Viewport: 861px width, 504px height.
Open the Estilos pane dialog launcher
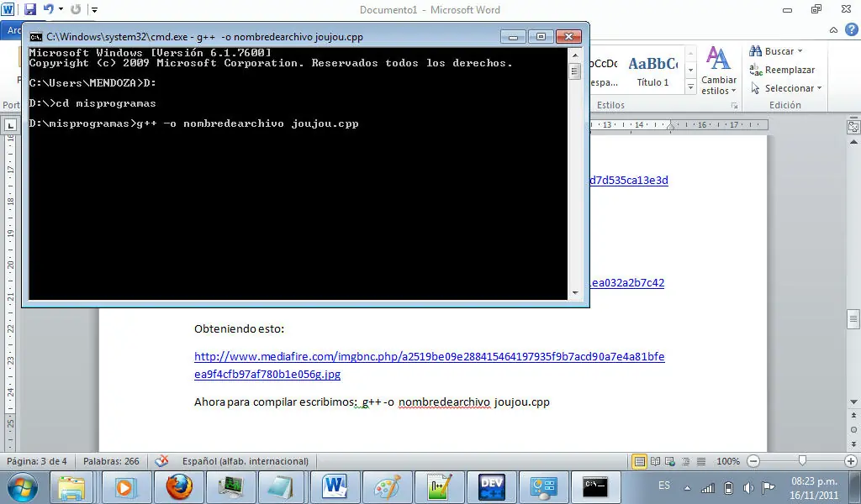point(734,106)
